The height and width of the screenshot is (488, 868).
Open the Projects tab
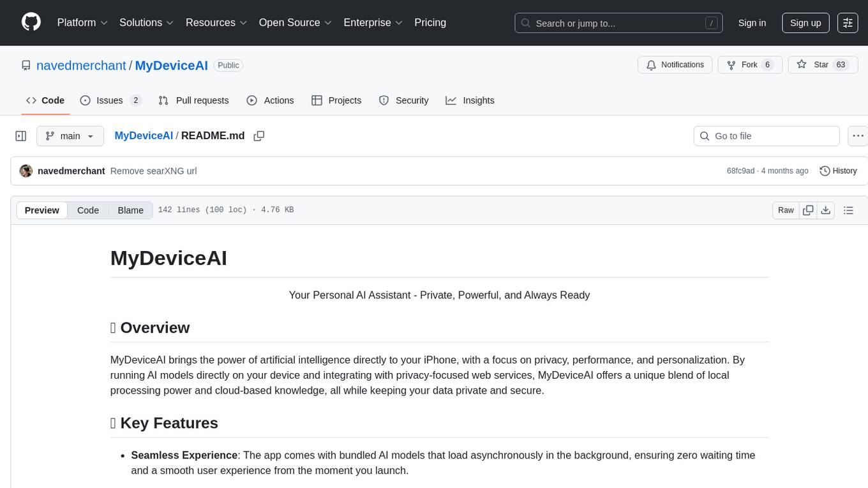tap(336, 100)
